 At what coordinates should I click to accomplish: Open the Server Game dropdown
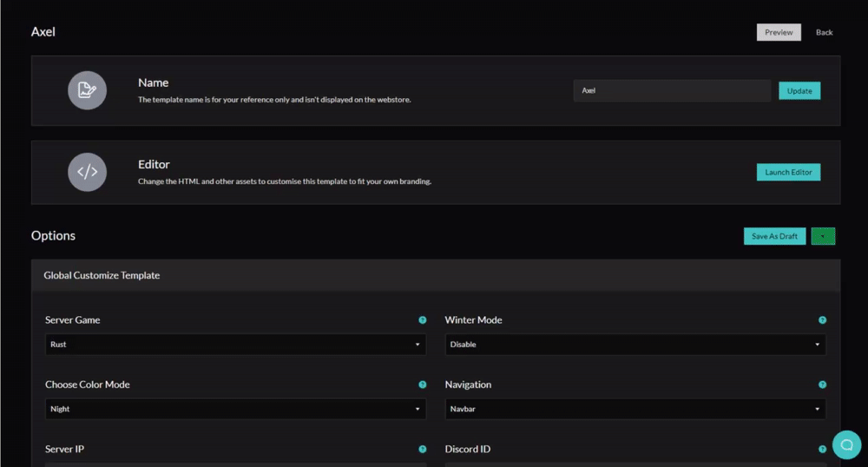(235, 345)
